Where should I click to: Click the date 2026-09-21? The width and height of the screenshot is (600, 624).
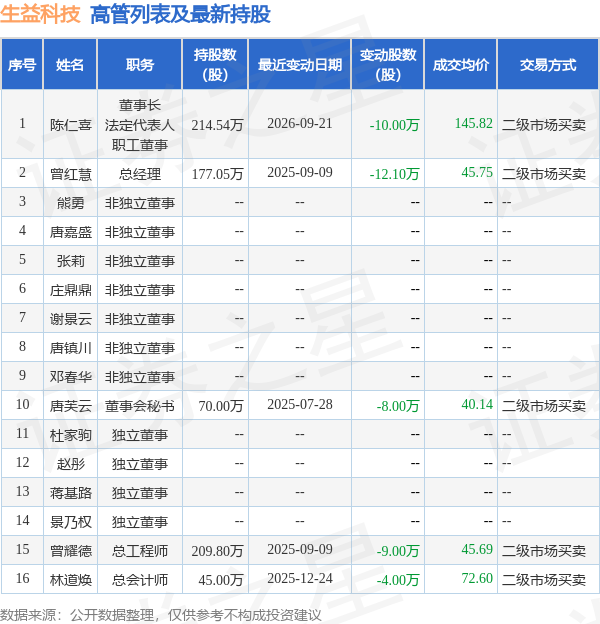[300, 123]
